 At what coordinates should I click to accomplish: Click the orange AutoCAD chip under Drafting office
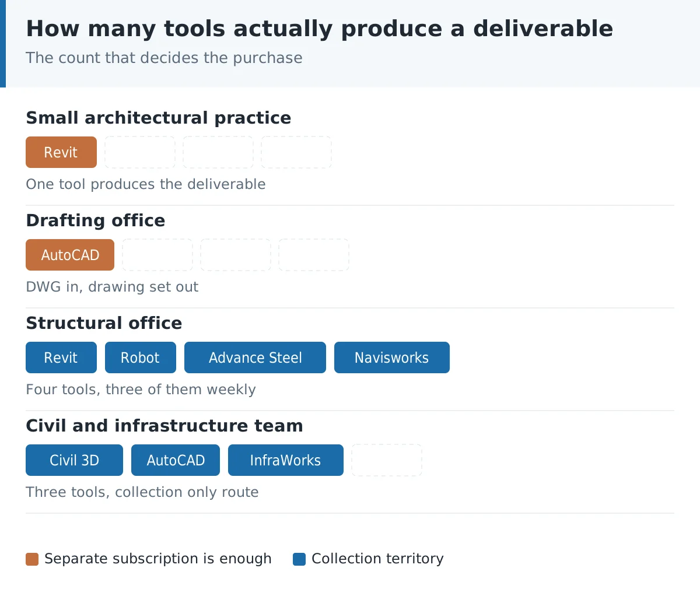coord(70,255)
